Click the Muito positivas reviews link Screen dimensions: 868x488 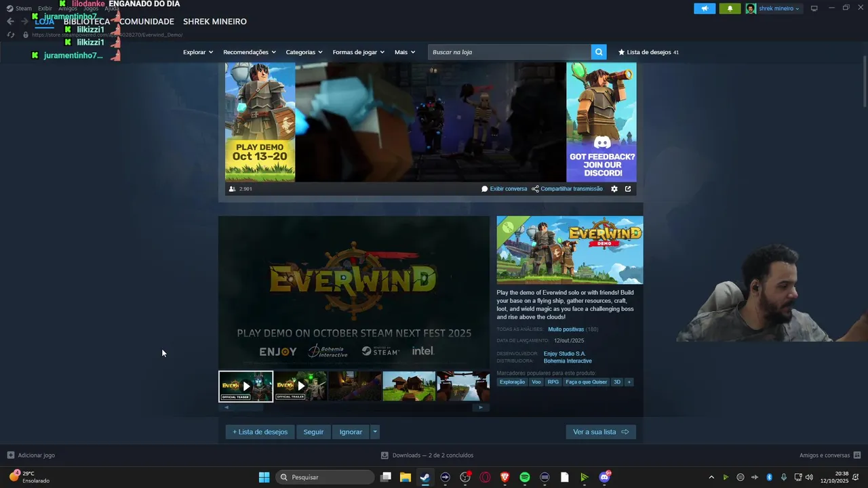(x=566, y=329)
